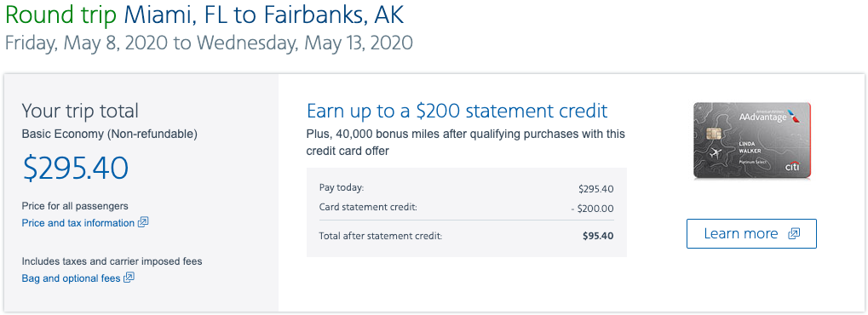Select the Pay today row in credit table
The height and width of the screenshot is (315, 868).
pos(467,188)
